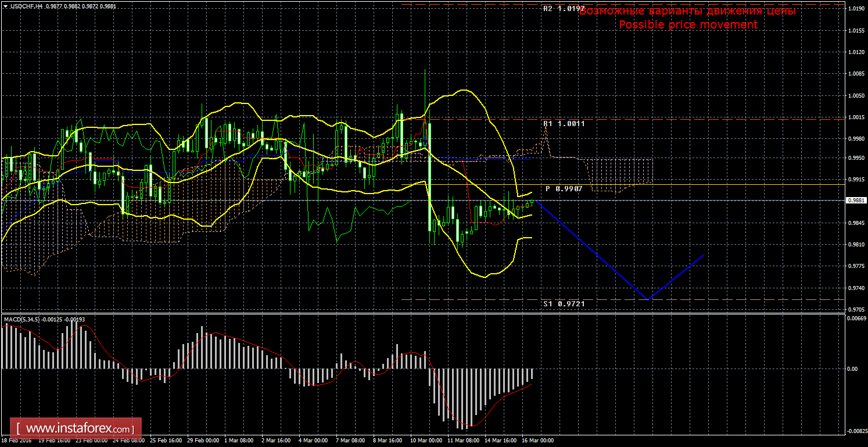Viewport: 868px width, 447px height.
Task: Click the 18 Feb 2016 date label
Action: [17, 441]
